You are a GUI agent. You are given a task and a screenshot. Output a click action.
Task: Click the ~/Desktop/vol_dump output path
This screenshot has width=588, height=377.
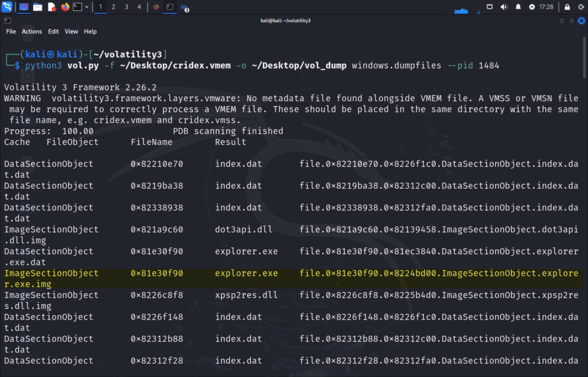tap(299, 65)
